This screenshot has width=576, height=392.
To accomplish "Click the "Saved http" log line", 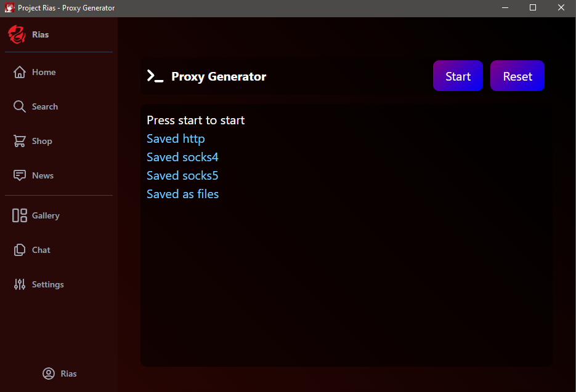I will pos(176,138).
